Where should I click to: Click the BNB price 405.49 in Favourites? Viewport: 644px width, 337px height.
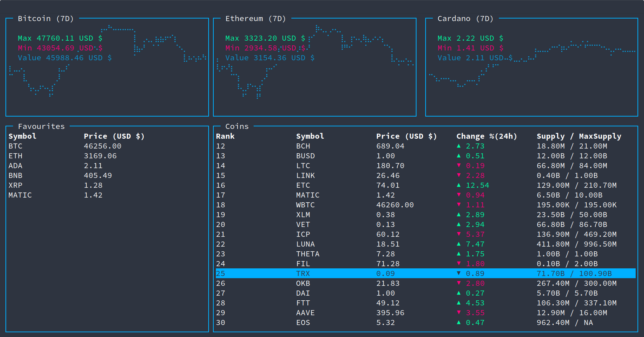98,175
